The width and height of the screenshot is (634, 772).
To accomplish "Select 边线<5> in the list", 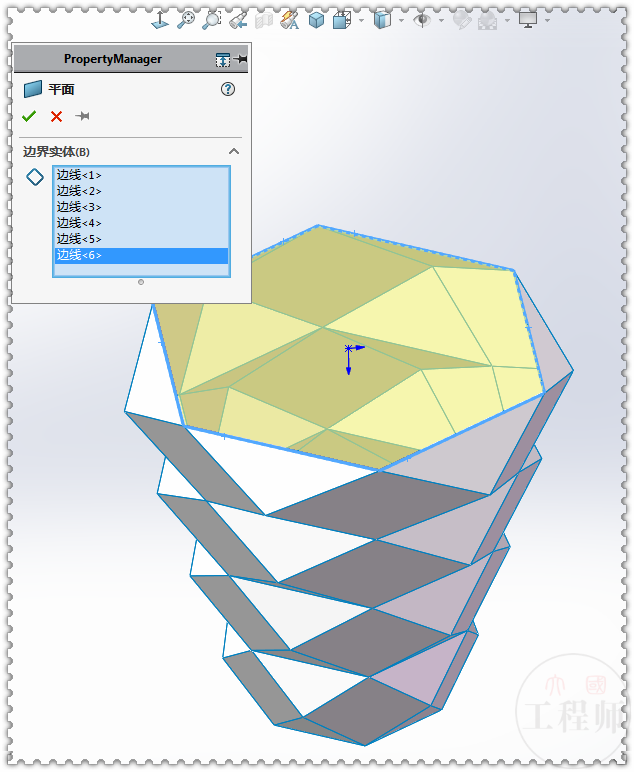I will (x=141, y=239).
